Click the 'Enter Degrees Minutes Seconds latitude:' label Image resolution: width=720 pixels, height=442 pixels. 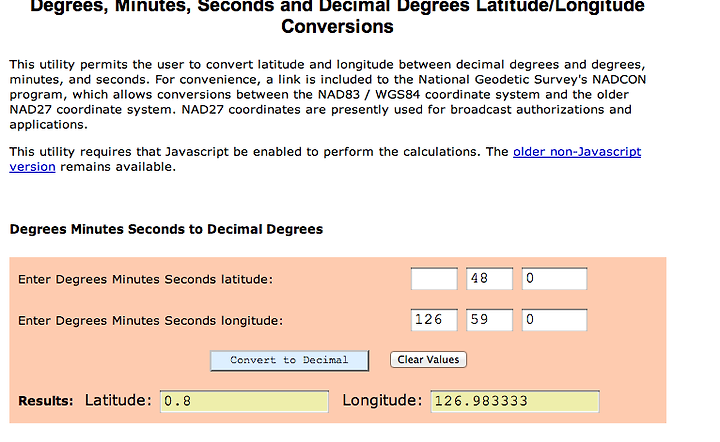tap(145, 280)
